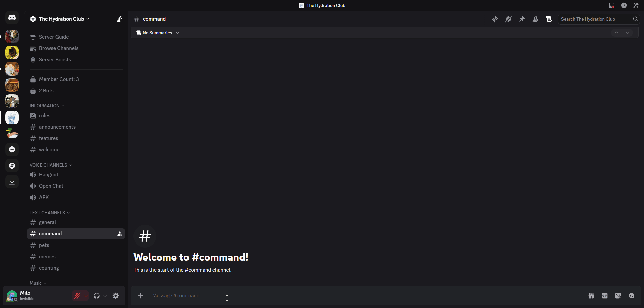Open the memes channel
Screen dimensions: 644x308
[x=76, y=257]
